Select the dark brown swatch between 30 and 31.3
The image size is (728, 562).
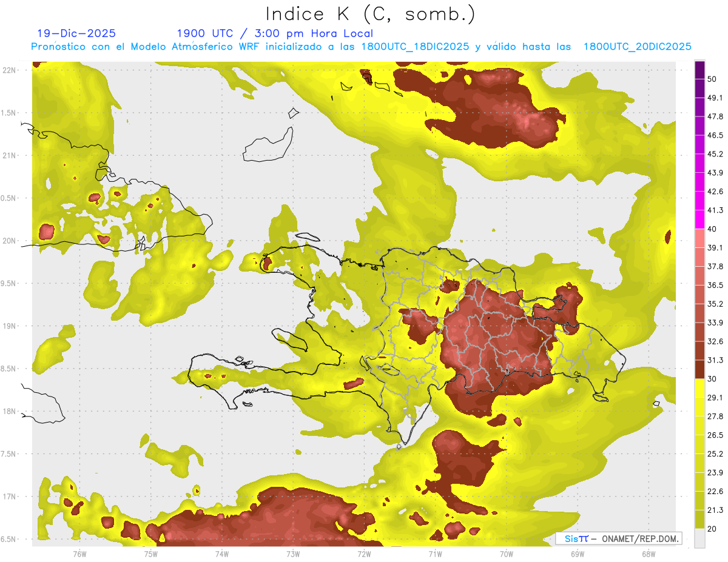click(x=700, y=370)
